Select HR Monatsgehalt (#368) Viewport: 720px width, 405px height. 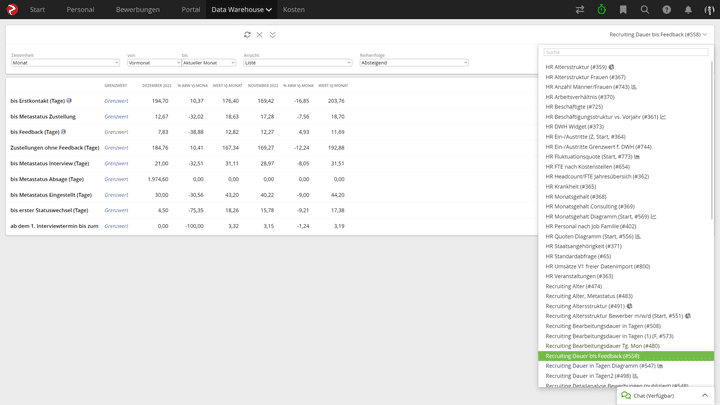point(576,197)
